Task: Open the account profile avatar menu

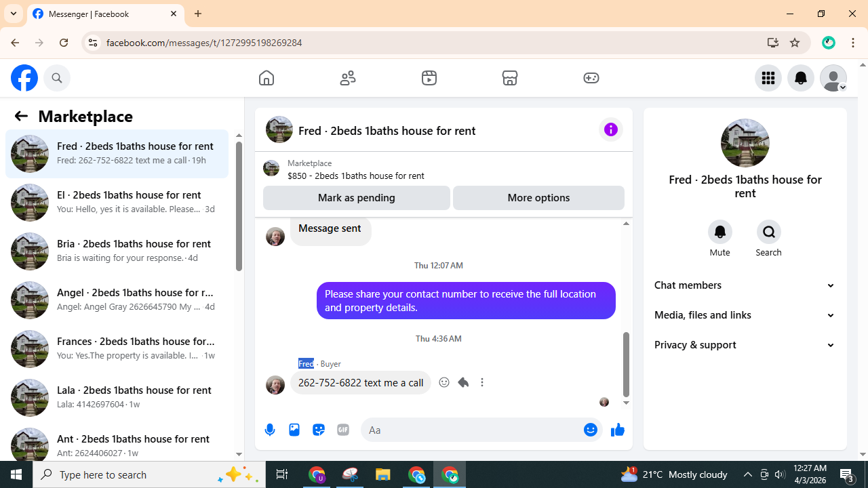Action: click(833, 78)
